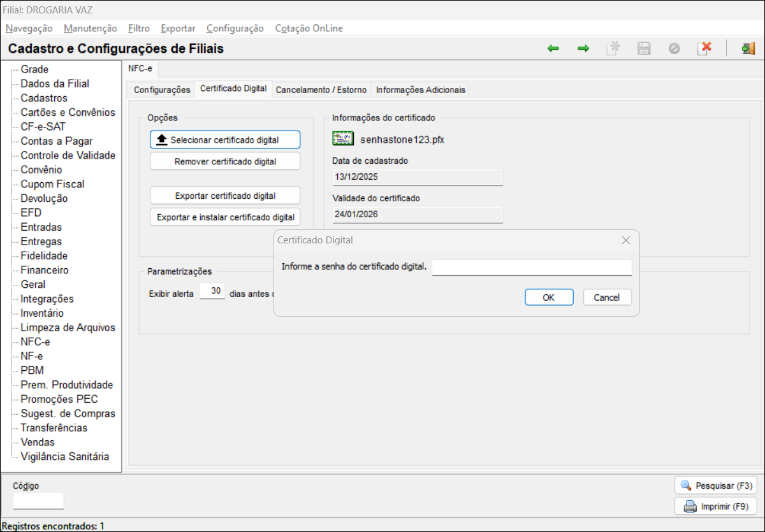This screenshot has width=765, height=532.
Task: Click the alert days field showing 30
Action: pos(212,291)
